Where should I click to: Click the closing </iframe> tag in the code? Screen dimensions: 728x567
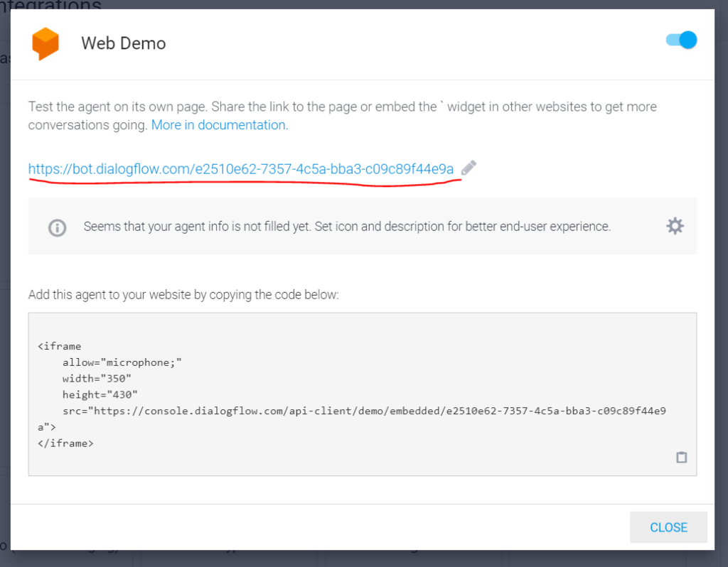click(65, 443)
